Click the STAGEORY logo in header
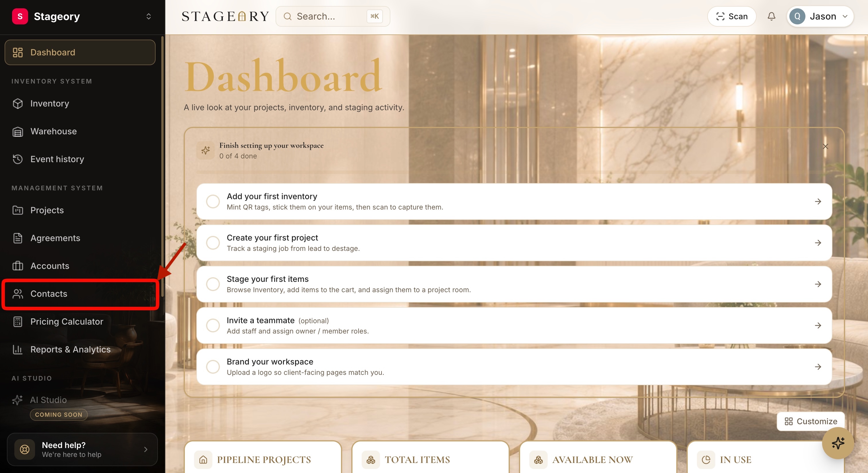This screenshot has height=473, width=868. pyautogui.click(x=225, y=16)
